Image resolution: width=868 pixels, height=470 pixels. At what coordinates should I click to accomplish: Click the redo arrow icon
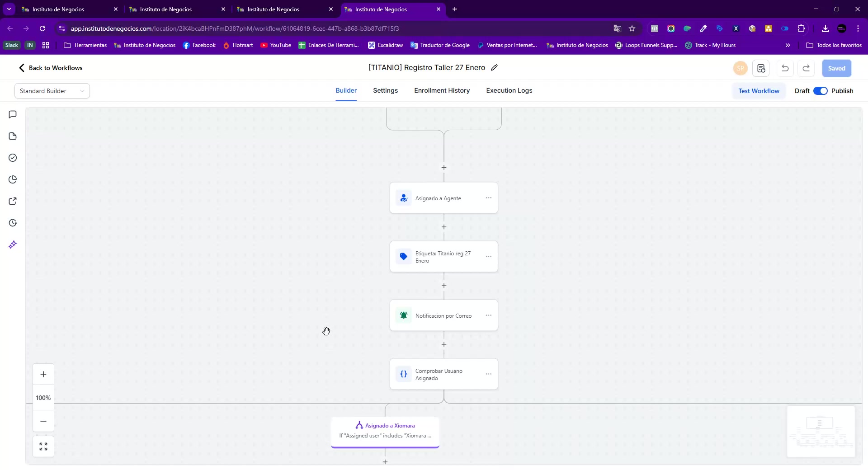[x=806, y=68]
